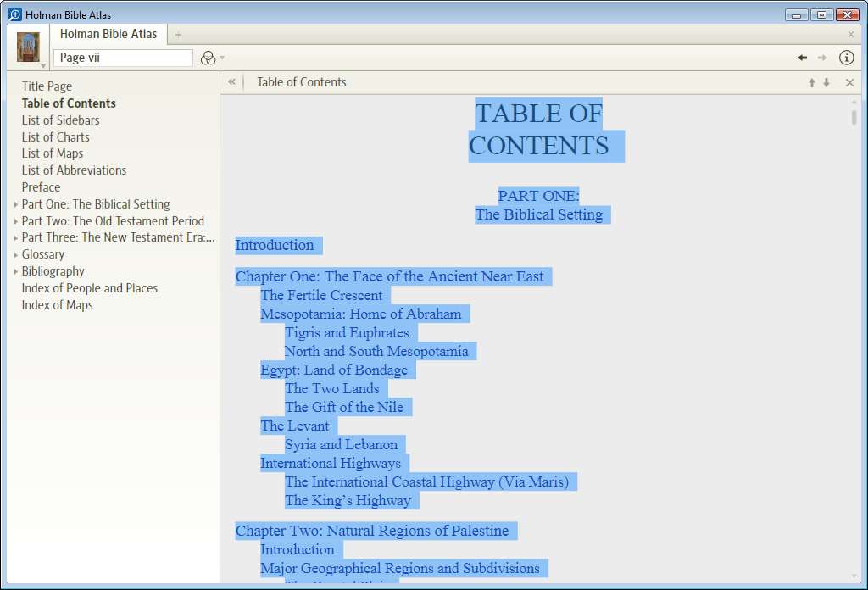Click the Page vii reference box
Image resolution: width=868 pixels, height=590 pixels.
pyautogui.click(x=123, y=58)
